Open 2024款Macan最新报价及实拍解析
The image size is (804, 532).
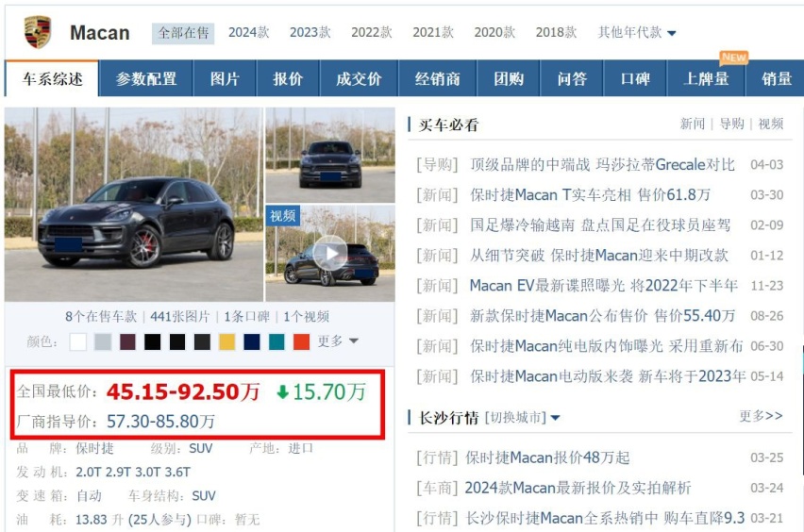[x=578, y=488]
